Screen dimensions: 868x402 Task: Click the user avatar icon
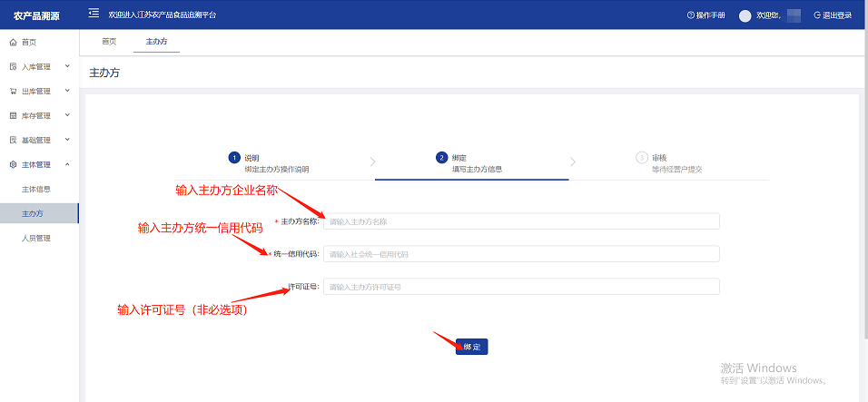[745, 15]
